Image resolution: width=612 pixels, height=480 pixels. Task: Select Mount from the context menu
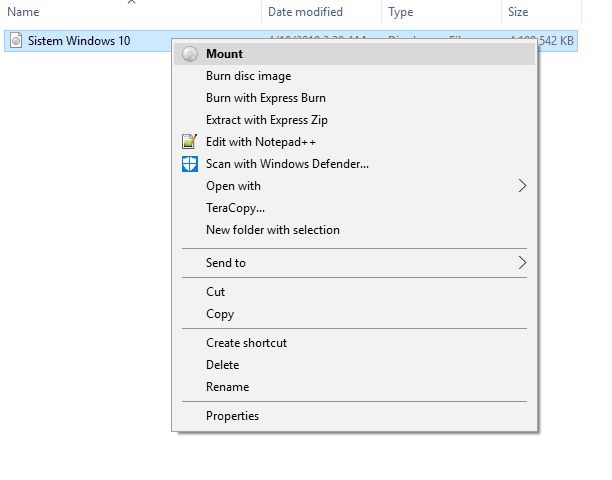[x=354, y=54]
